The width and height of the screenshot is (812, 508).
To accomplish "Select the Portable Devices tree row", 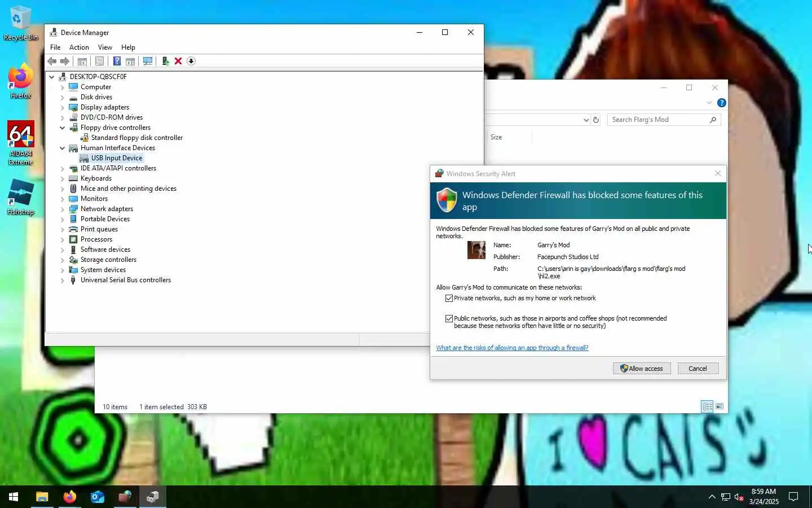I will coord(105,219).
